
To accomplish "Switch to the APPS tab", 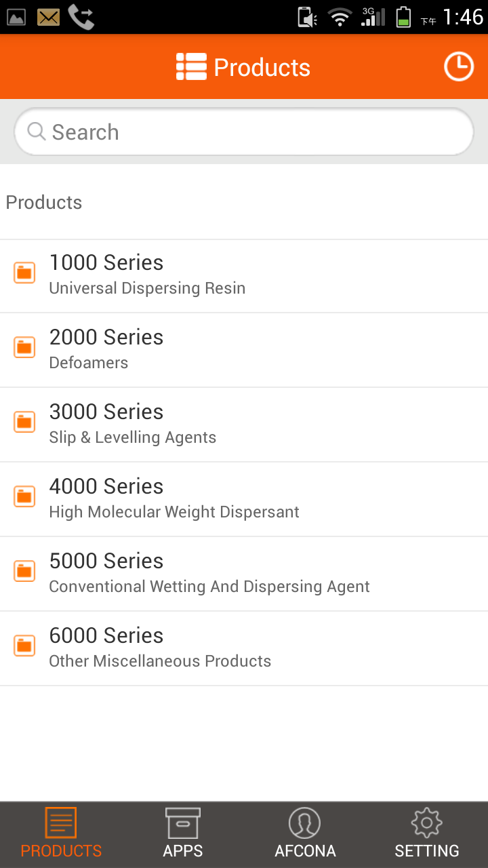I will coord(183,834).
